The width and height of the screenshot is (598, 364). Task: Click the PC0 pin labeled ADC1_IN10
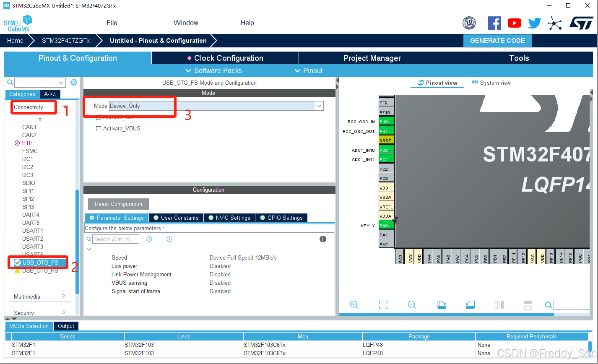click(x=386, y=150)
